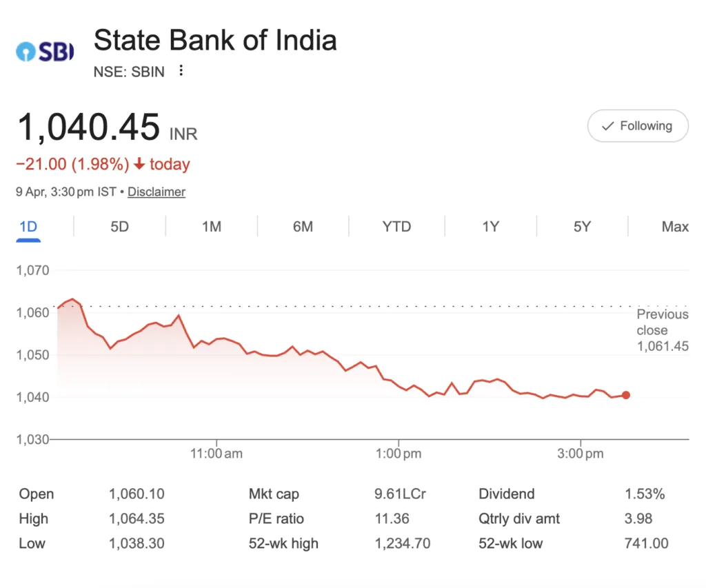Open the three-dot overflow menu beside NSE: SBIN
The height and width of the screenshot is (588, 706).
tap(180, 70)
